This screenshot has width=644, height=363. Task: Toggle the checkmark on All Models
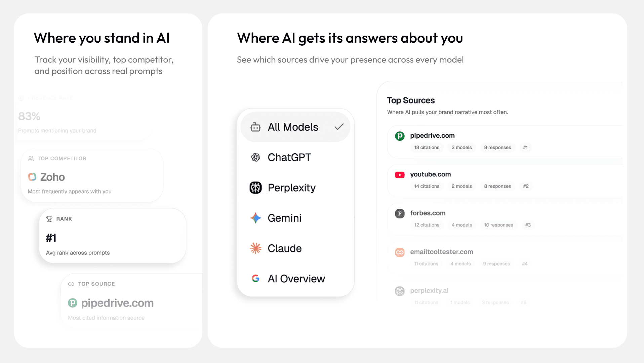339,127
